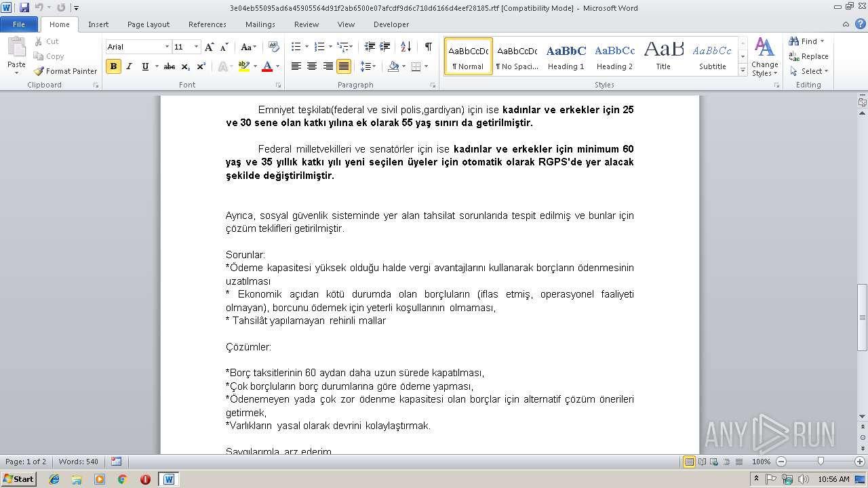Click Shrink Font icon
Screen dimensions: 868x488
(x=224, y=47)
